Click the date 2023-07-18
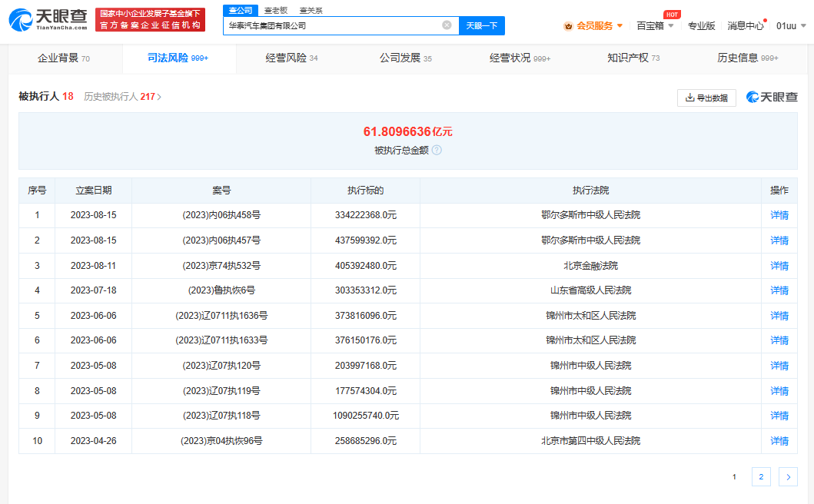This screenshot has width=814, height=504. coord(94,290)
